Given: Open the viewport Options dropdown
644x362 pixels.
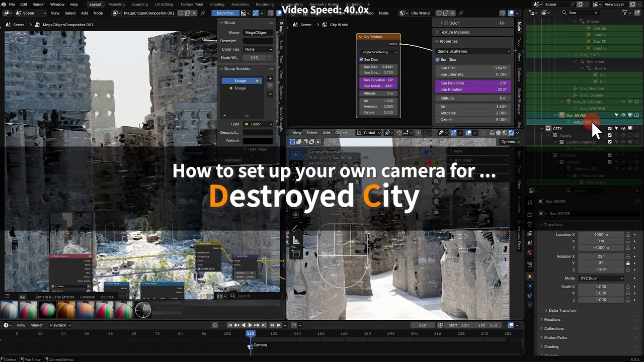Looking at the screenshot, I should pos(510,142).
